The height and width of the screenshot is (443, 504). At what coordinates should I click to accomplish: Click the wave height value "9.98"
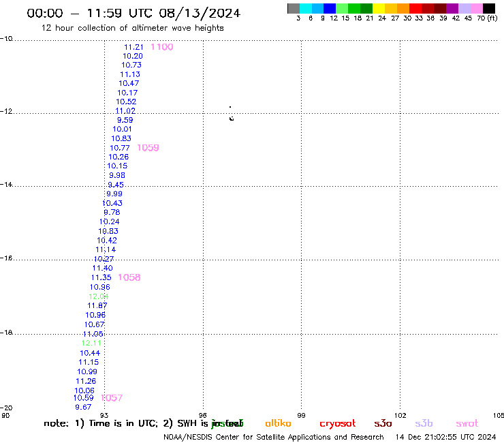point(117,175)
